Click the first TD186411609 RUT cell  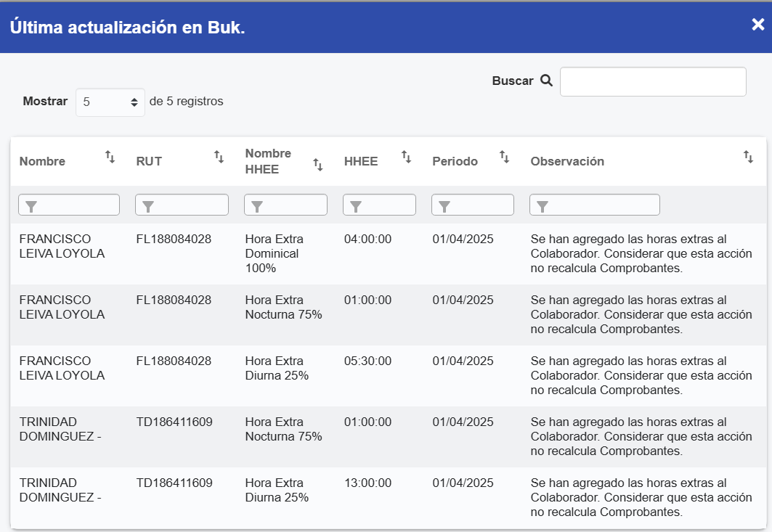174,422
